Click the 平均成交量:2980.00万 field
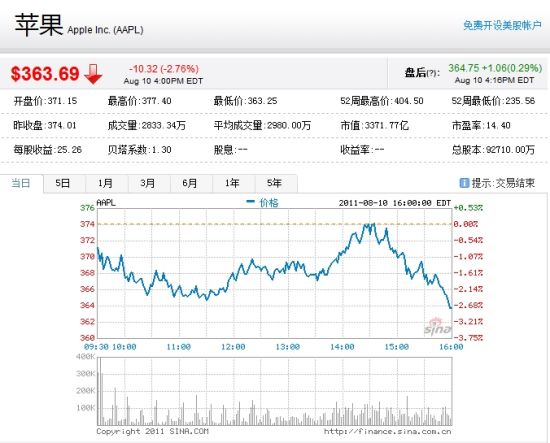 (262, 125)
